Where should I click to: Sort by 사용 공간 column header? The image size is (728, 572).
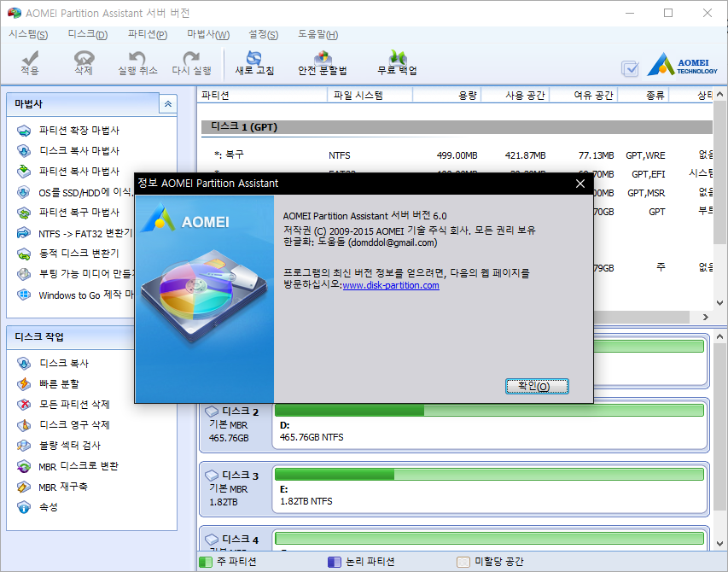click(x=515, y=95)
